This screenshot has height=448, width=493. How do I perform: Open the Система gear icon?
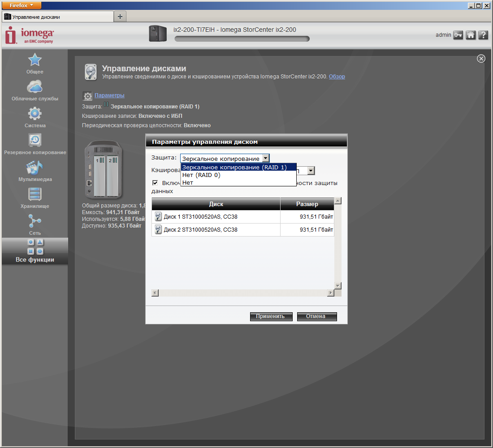point(35,113)
